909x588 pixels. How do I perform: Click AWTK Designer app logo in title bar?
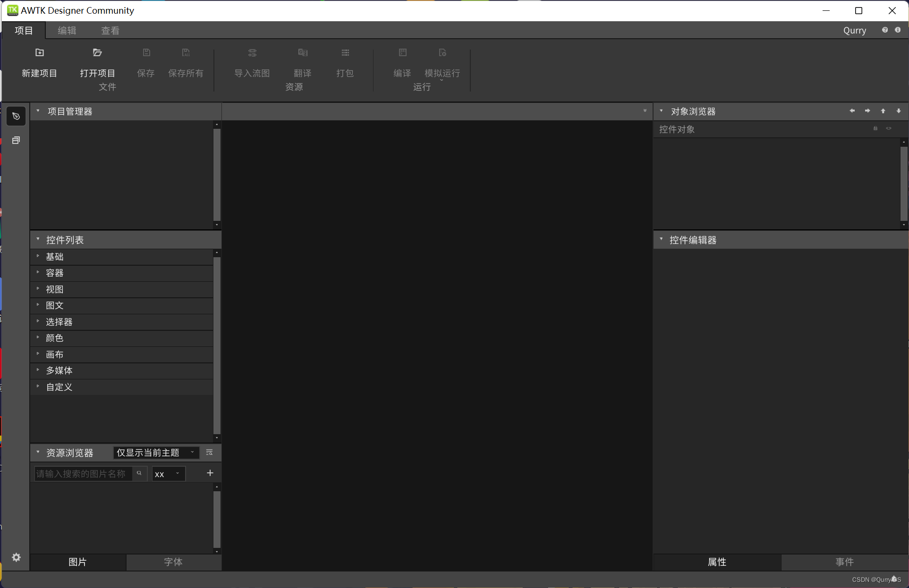tap(13, 10)
